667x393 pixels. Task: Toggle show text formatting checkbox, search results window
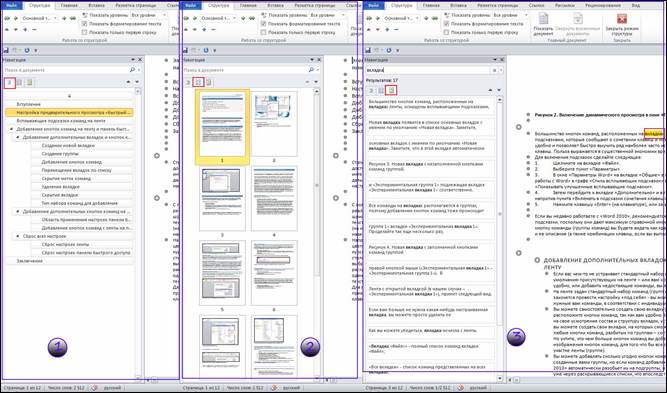(x=446, y=24)
